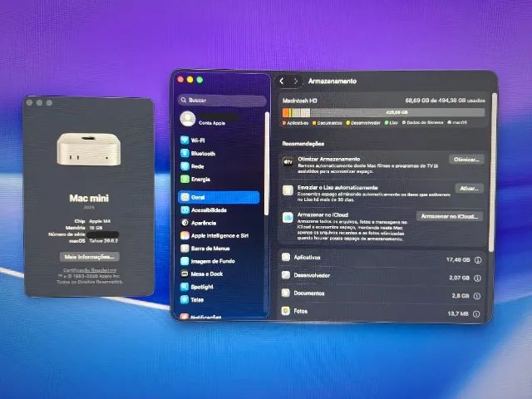Viewport: 532px width, 399px height.
Task: Click the Buscar search field
Action: click(222, 100)
